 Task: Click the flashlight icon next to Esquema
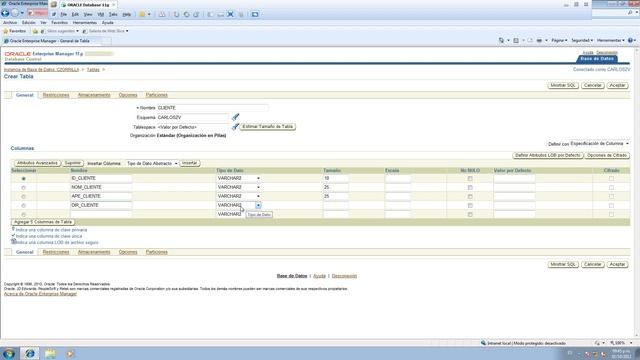[236, 117]
